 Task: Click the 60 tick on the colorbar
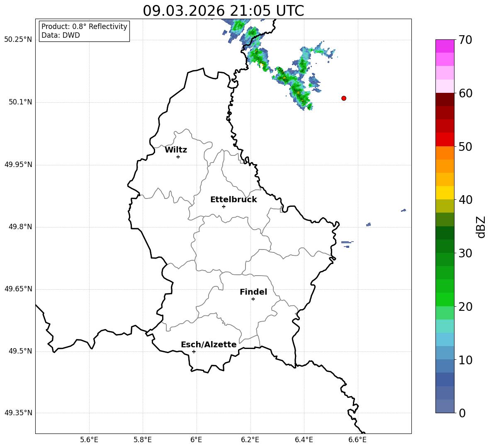(465, 93)
